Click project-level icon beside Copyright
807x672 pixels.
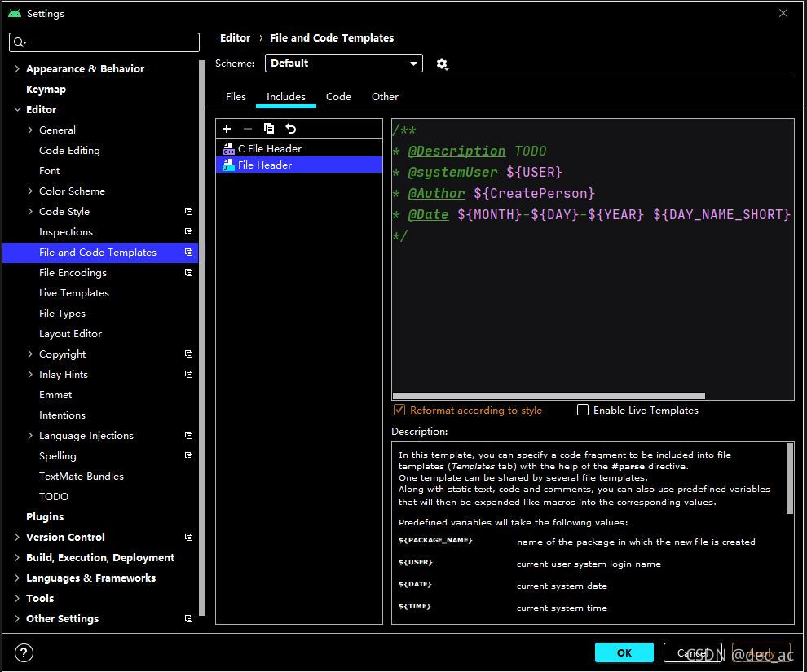coord(188,354)
